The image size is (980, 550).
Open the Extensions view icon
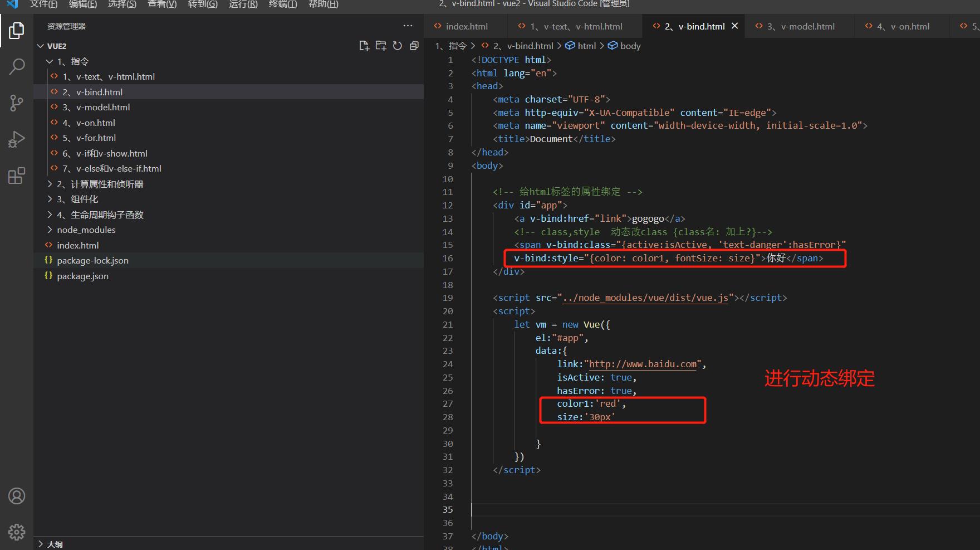click(x=17, y=176)
